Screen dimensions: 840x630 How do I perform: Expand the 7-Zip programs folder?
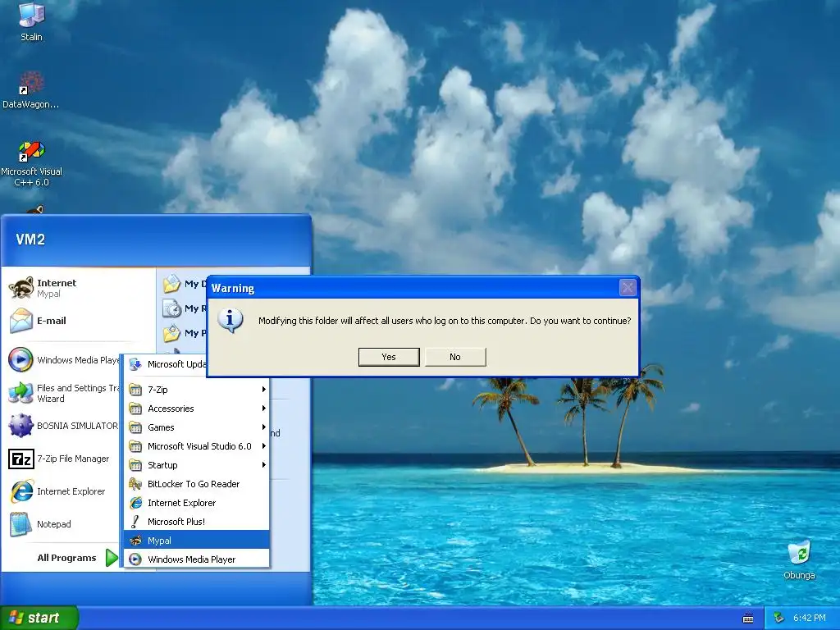[196, 390]
